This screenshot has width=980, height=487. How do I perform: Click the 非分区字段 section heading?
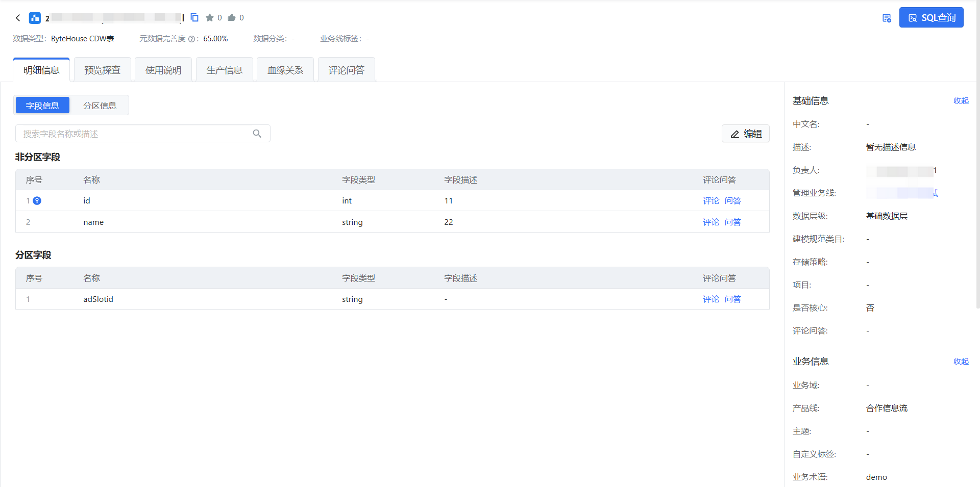[38, 157]
